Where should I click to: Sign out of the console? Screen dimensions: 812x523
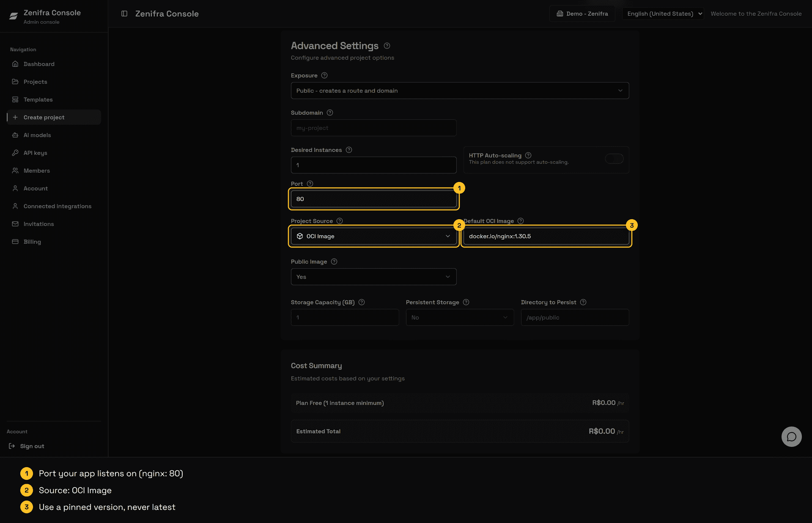(27, 446)
